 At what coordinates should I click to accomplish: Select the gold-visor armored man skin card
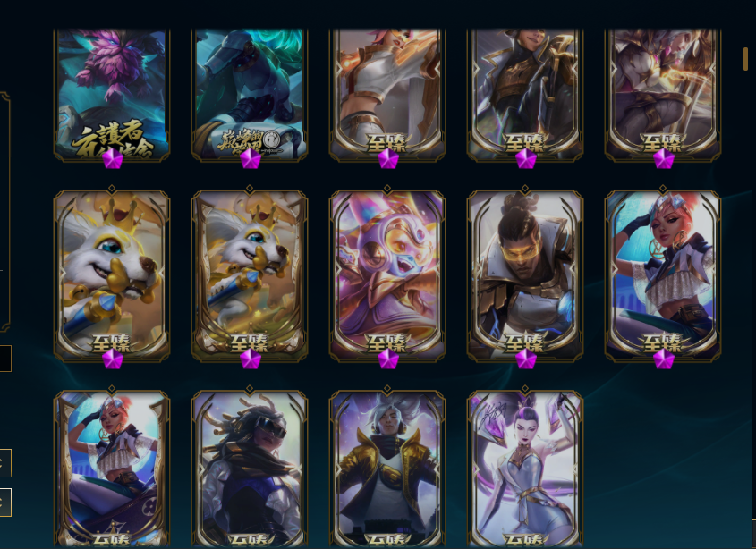(525, 275)
